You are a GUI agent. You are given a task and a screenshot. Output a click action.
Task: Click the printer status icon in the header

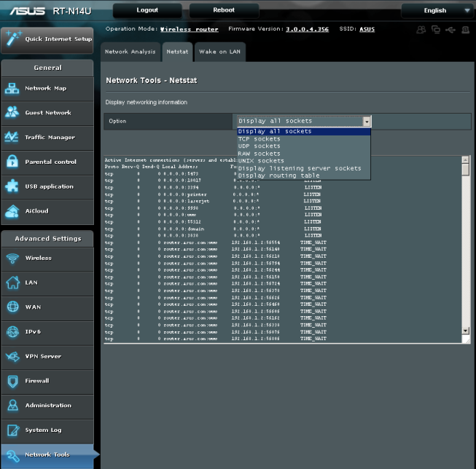465,30
